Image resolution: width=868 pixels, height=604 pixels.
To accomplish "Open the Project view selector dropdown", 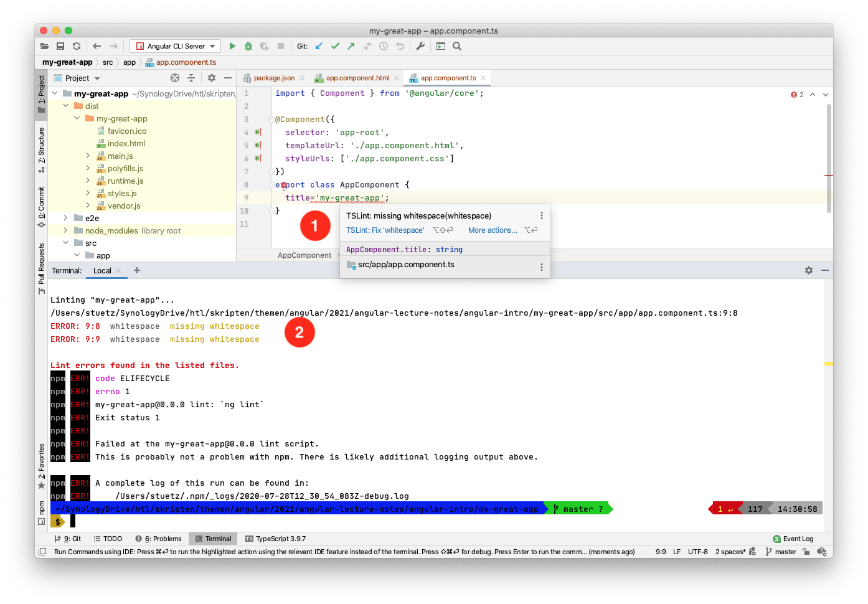I will (x=77, y=78).
